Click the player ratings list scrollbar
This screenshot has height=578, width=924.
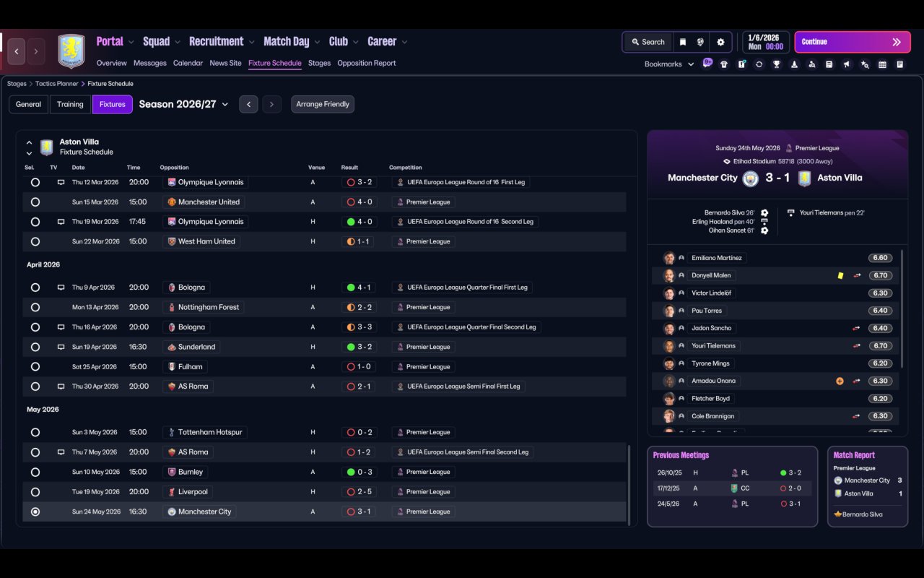pyautogui.click(x=902, y=309)
